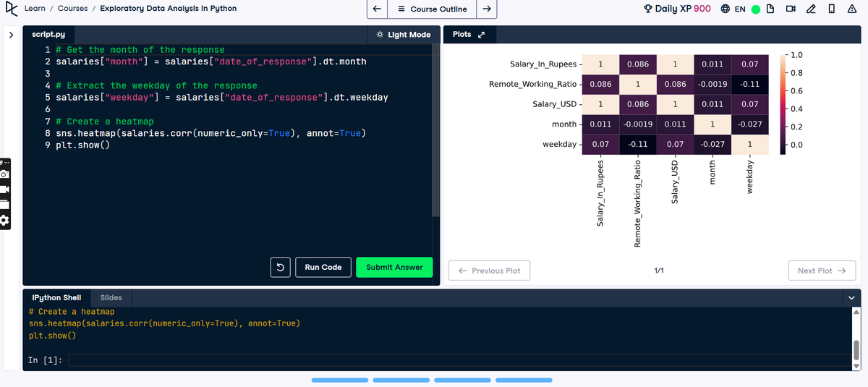Click line 5 weekday assignment code
The width and height of the screenshot is (868, 387).
(222, 98)
